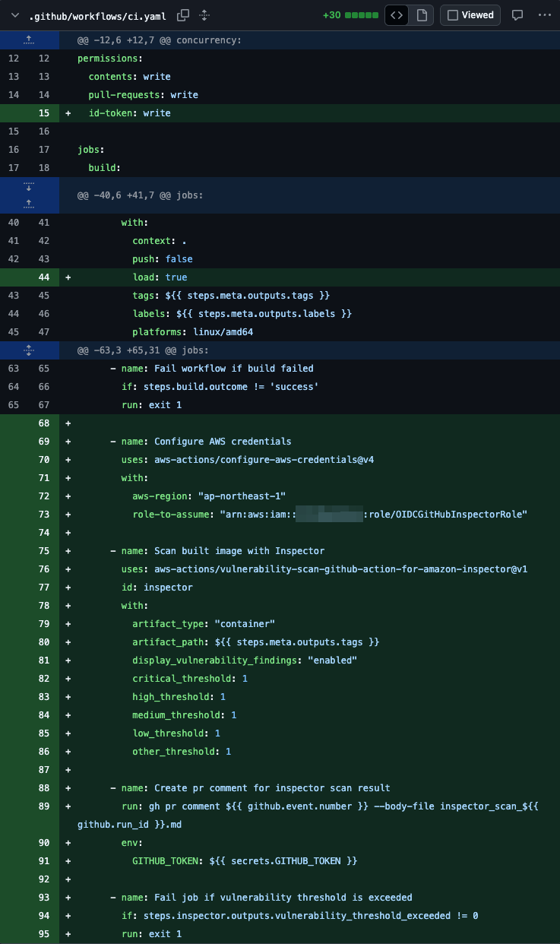The image size is (560, 944).
Task: Select added line number 44
Action: click(43, 277)
